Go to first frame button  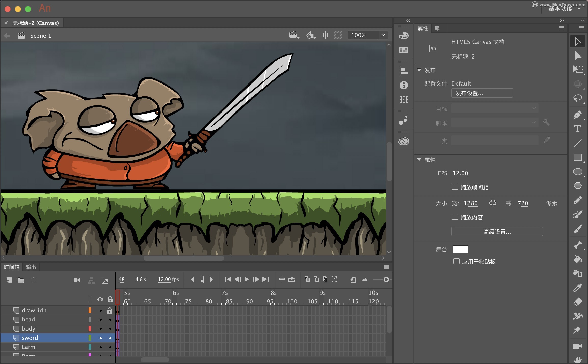point(228,279)
